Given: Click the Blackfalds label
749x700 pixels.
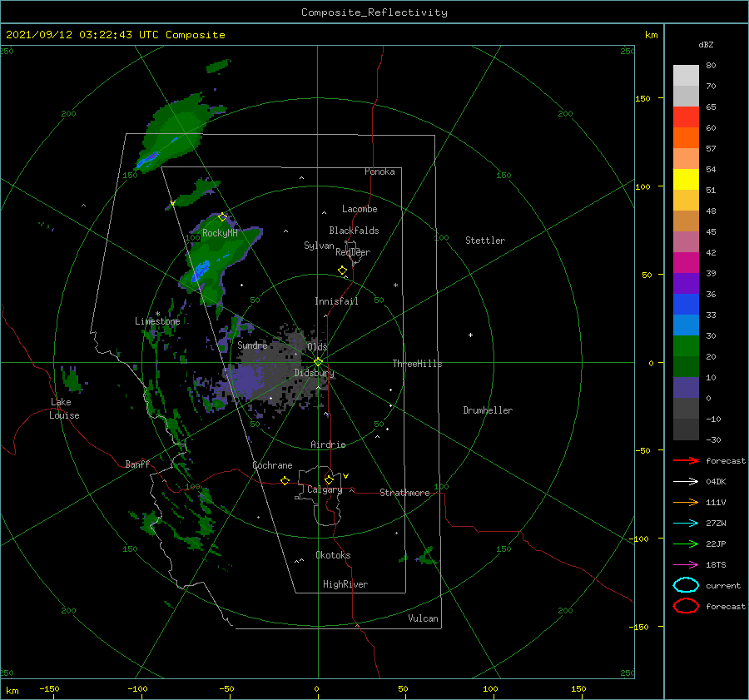Looking at the screenshot, I should click(354, 231).
